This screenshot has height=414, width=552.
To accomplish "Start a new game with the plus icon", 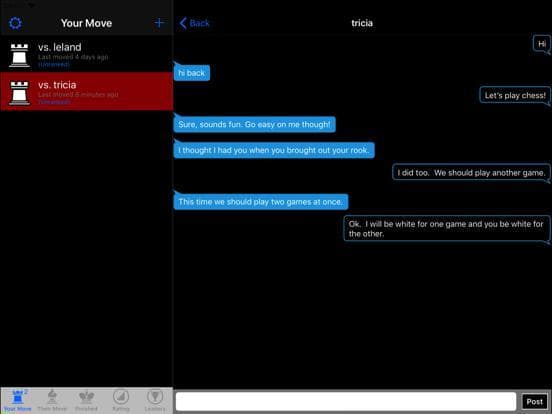I will 159,23.
